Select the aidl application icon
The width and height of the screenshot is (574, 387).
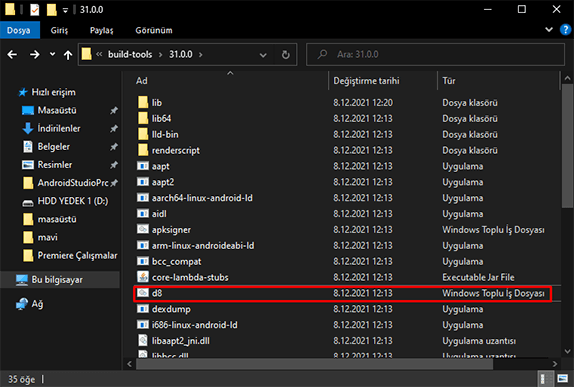point(143,213)
